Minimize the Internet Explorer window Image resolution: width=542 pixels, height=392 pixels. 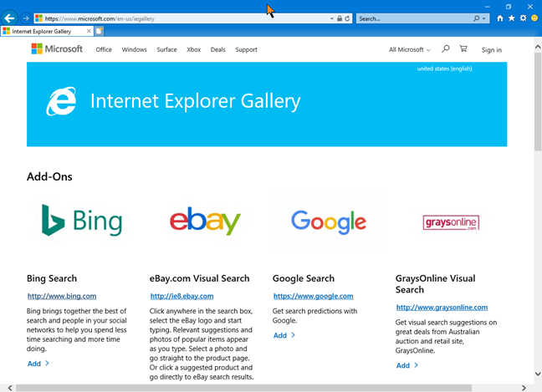(488, 7)
